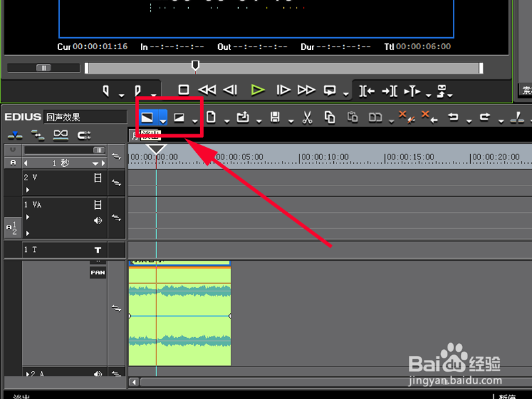Click the Cur timecode 00:00:01:16
Screen dimensions: 532x399
tap(100, 47)
